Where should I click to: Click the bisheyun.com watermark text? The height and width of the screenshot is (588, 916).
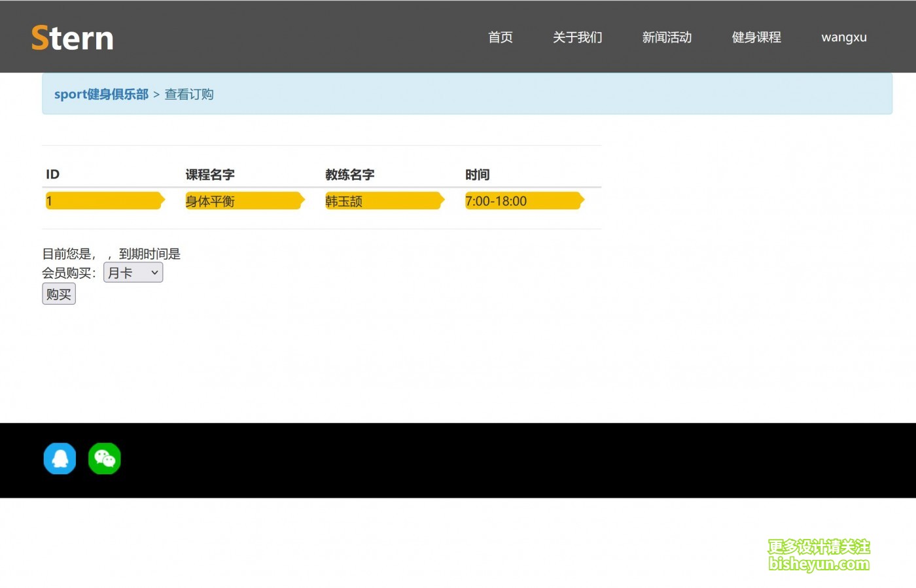819,564
